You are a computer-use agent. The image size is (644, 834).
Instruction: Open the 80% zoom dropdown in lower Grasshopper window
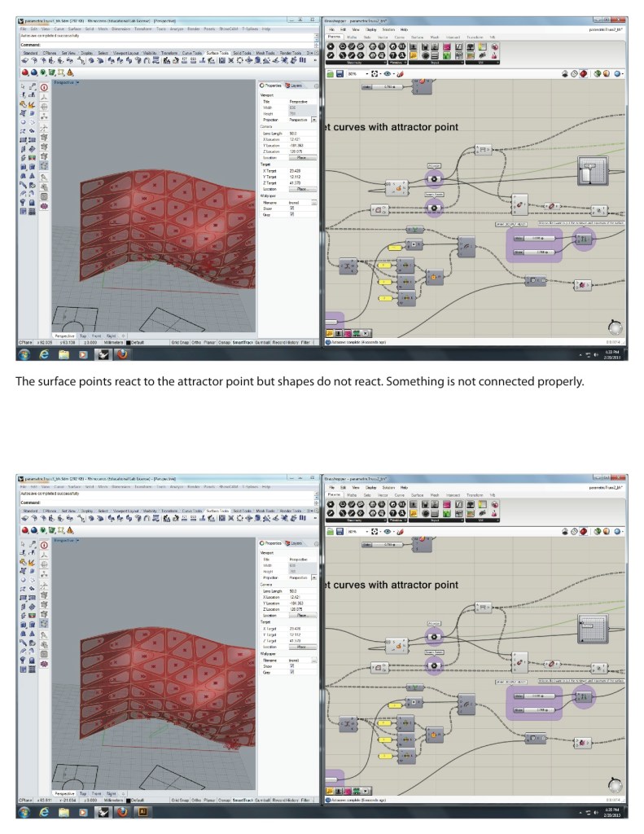[357, 531]
